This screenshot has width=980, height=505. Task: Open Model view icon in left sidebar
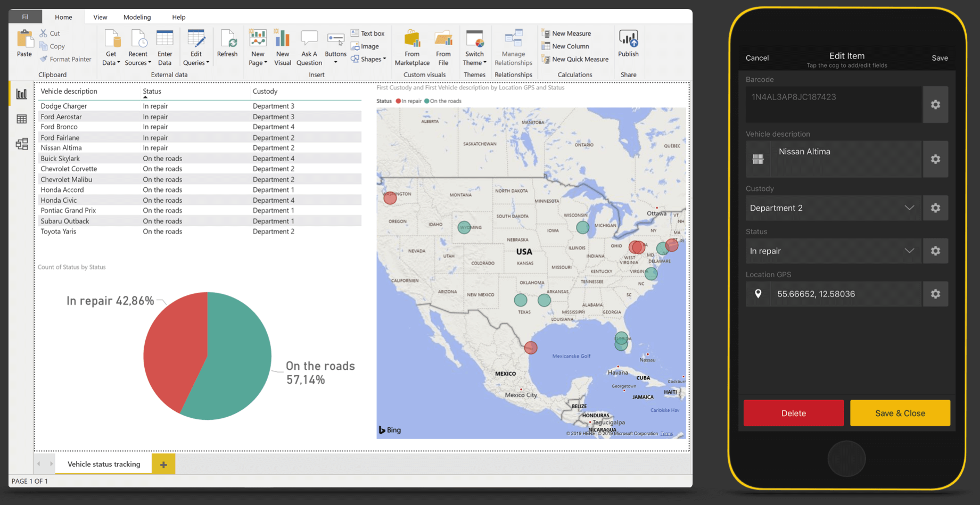click(22, 144)
